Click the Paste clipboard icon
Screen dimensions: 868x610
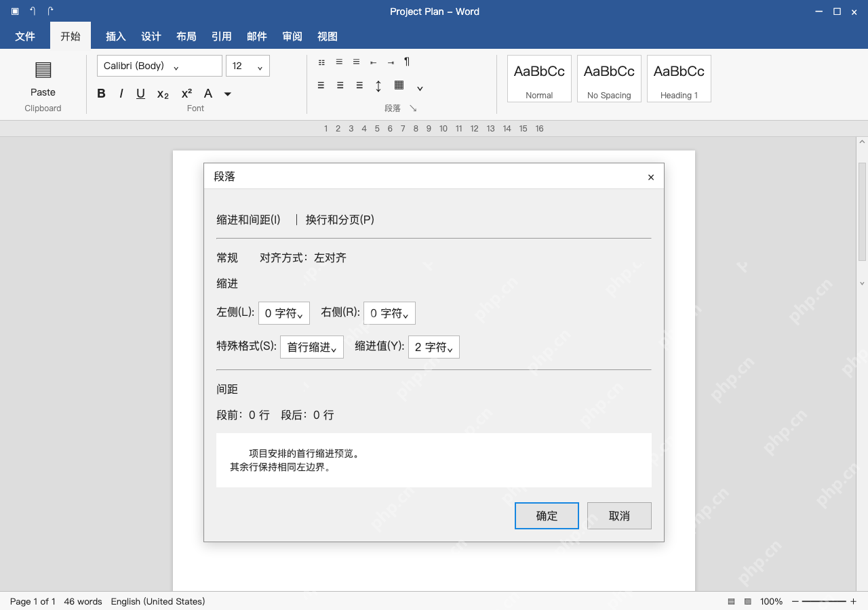(43, 70)
